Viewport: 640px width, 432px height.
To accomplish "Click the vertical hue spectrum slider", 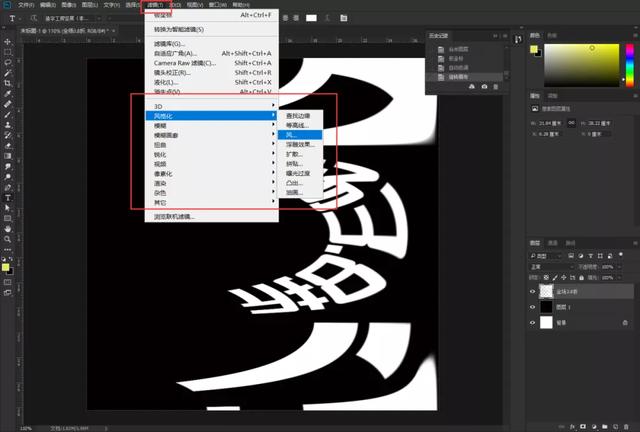I will tap(629, 64).
